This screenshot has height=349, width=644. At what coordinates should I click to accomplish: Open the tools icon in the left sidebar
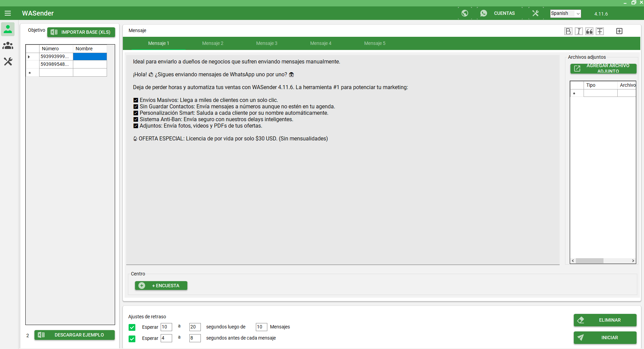tap(8, 61)
